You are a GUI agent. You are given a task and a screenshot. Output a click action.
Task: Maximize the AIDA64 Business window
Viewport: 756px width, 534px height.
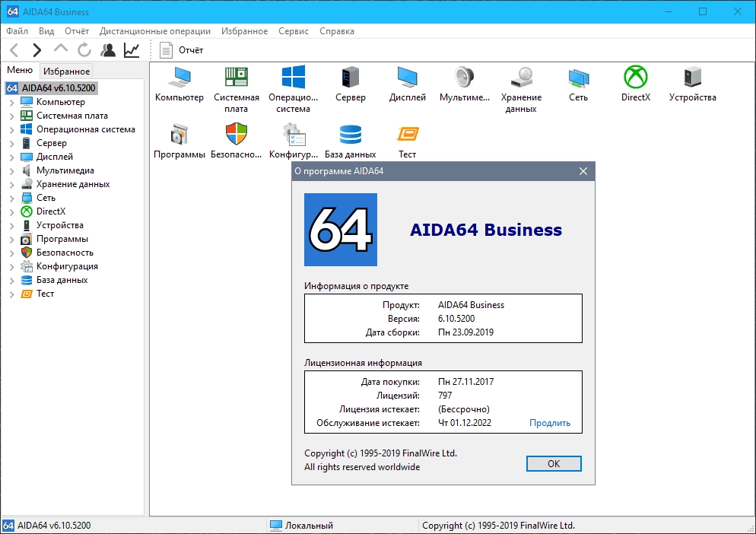pos(703,11)
